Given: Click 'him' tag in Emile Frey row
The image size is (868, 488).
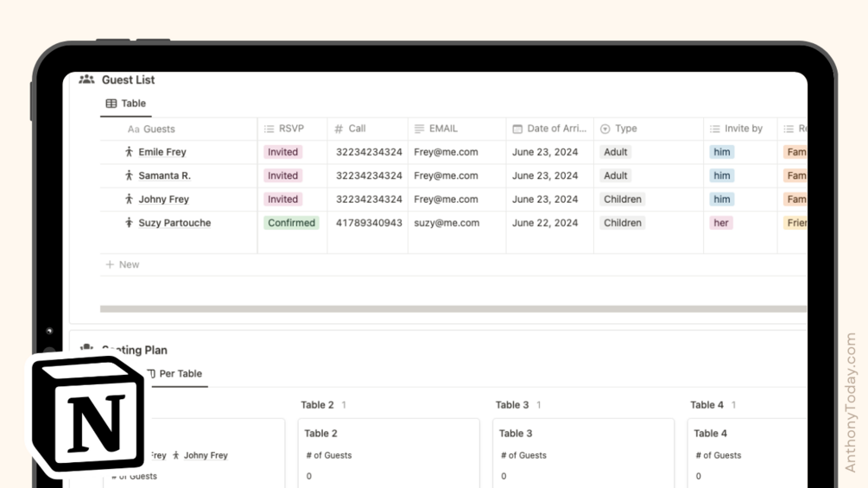Looking at the screenshot, I should coord(722,152).
